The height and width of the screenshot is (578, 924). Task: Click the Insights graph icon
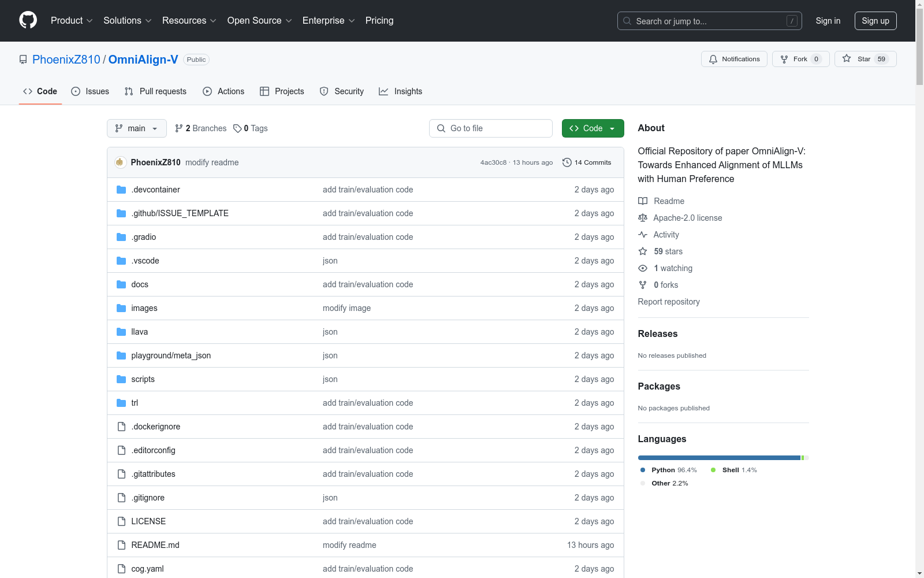click(x=383, y=91)
